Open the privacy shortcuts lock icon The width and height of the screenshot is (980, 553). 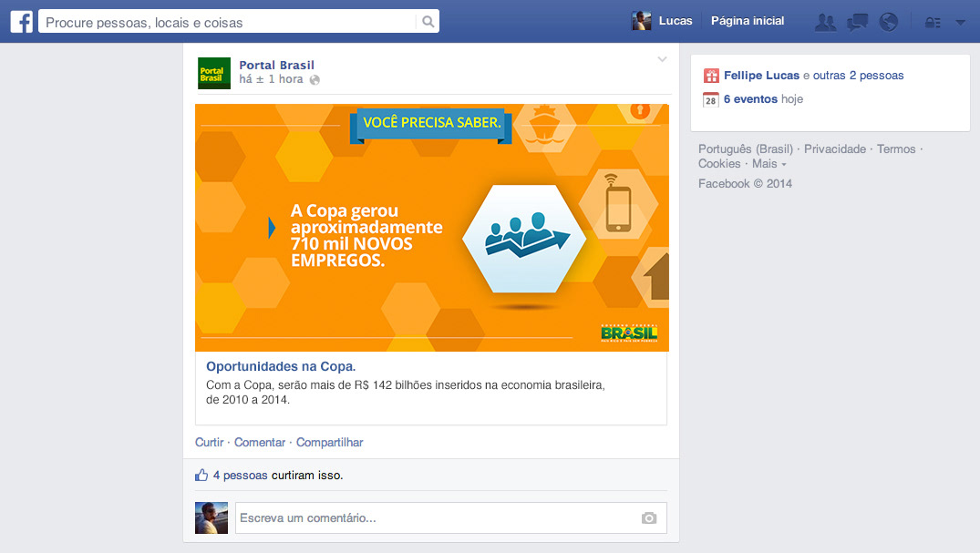point(933,23)
